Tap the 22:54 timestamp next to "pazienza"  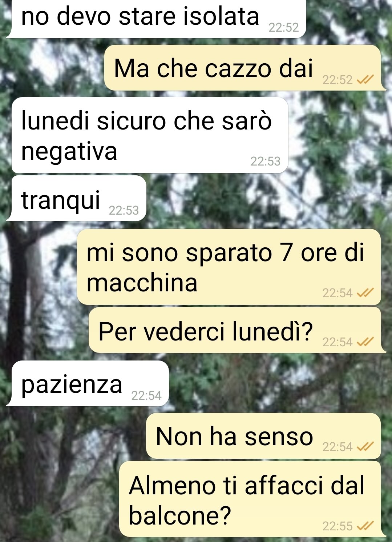tap(146, 395)
